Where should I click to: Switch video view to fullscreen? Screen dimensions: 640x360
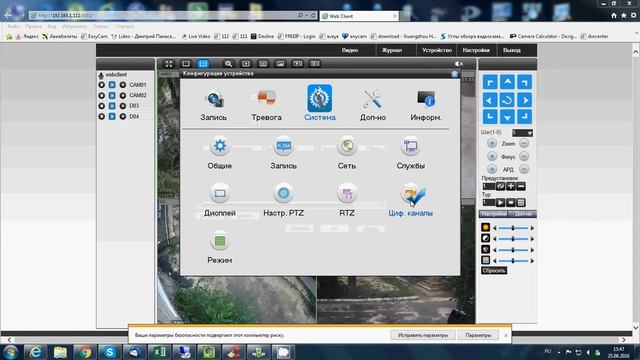[169, 64]
